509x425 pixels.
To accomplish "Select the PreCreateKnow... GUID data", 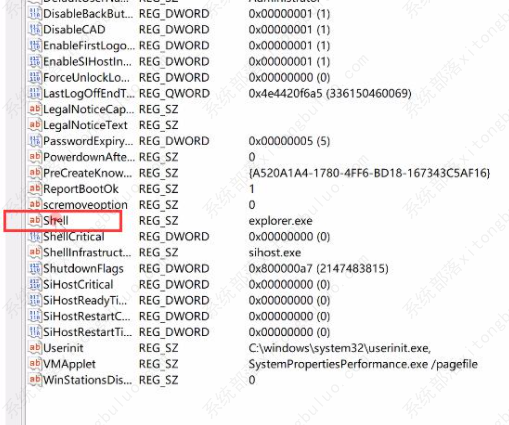I will pos(369,173).
